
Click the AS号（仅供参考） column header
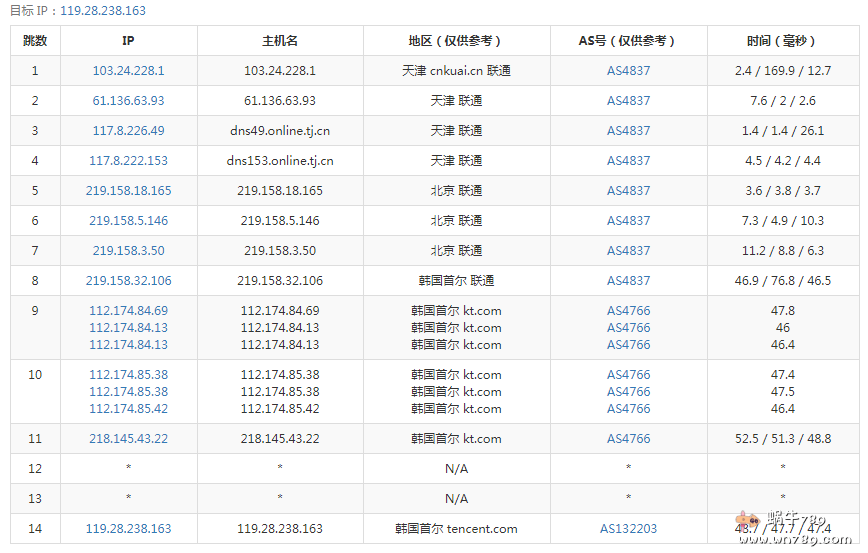628,41
